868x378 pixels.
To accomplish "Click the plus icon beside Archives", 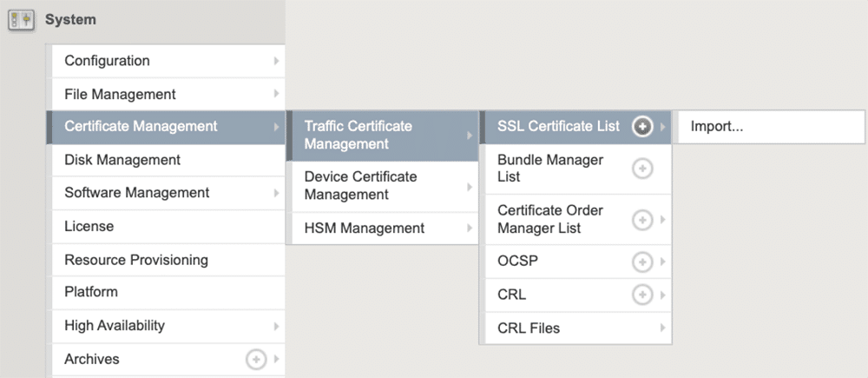I will coord(256,359).
